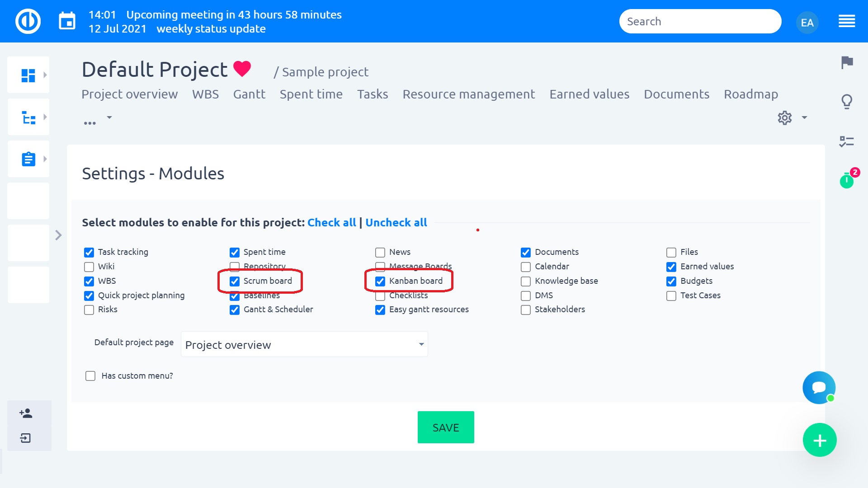The width and height of the screenshot is (868, 488).
Task: Open the clipboard tasks sidebar icon
Action: pos(28,159)
